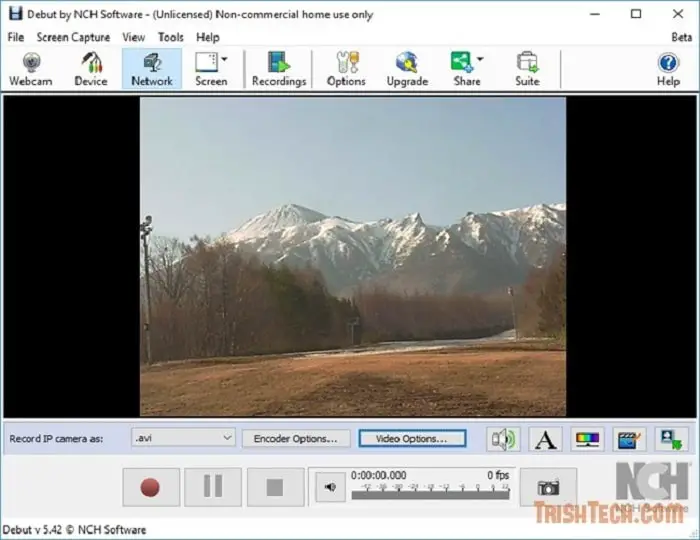Minimize the Debut window
The height and width of the screenshot is (540, 700).
595,14
